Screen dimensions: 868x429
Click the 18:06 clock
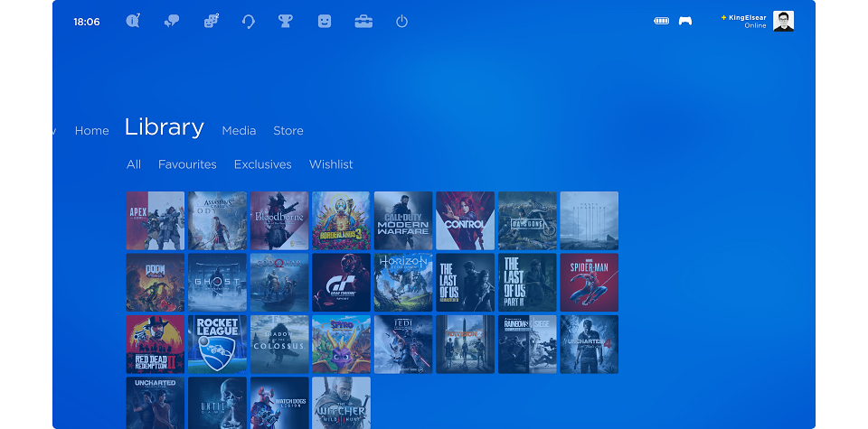[87, 22]
